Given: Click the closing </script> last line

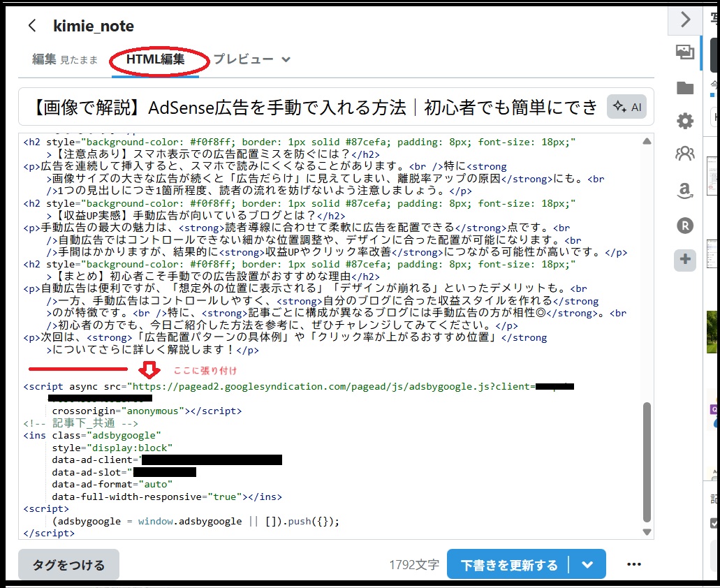Looking at the screenshot, I should [49, 533].
